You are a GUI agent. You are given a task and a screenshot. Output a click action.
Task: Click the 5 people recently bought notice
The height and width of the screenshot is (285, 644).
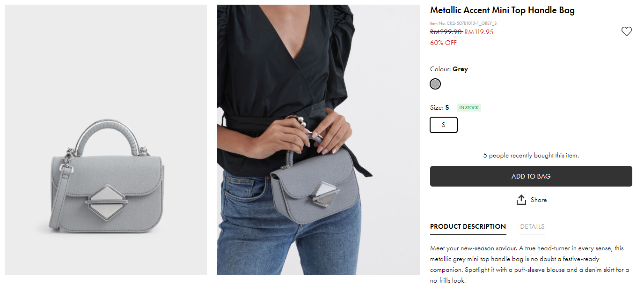tap(531, 155)
